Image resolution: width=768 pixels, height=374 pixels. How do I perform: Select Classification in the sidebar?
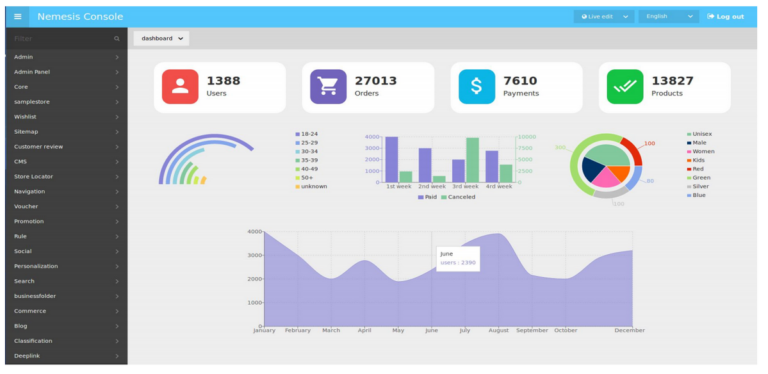(x=67, y=341)
